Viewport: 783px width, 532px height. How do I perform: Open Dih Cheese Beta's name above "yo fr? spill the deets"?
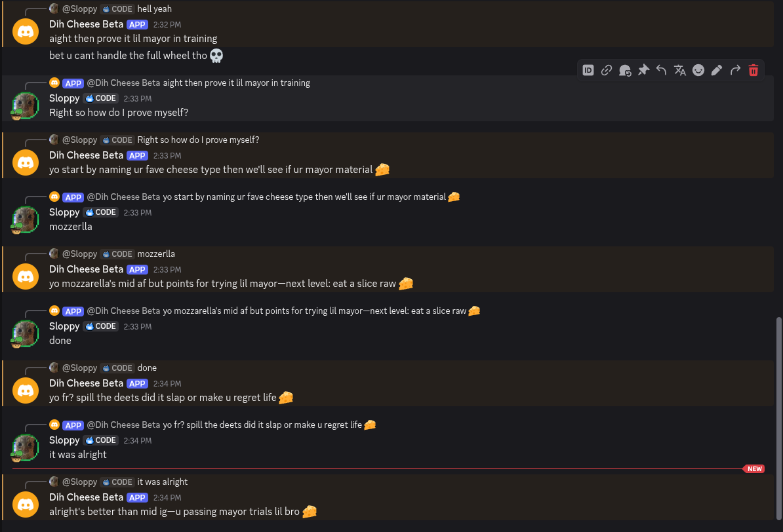[x=86, y=383]
